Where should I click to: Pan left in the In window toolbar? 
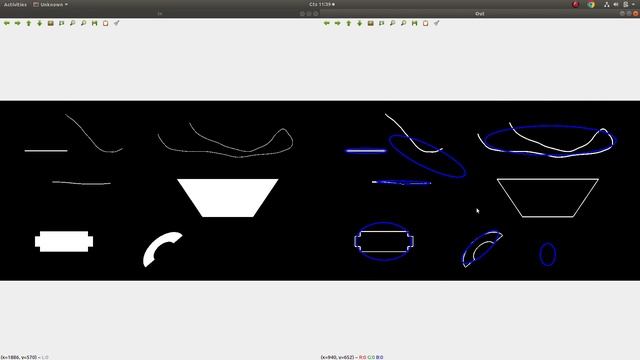7,23
